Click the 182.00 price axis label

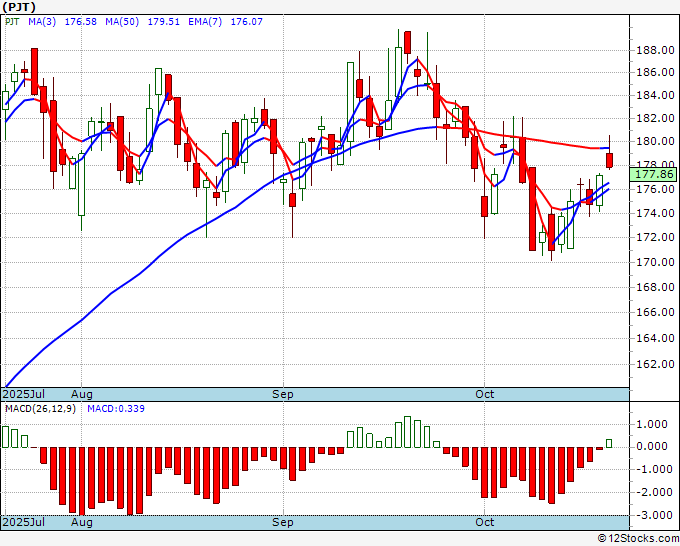pos(655,118)
